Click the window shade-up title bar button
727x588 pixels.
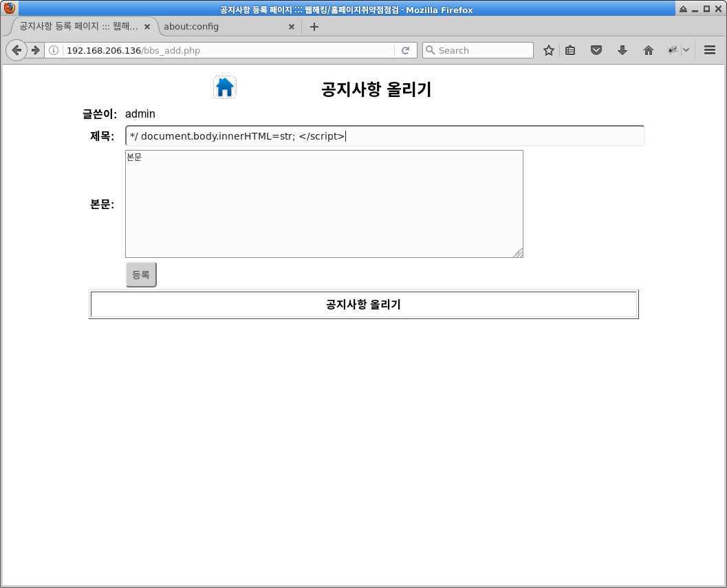pos(684,9)
